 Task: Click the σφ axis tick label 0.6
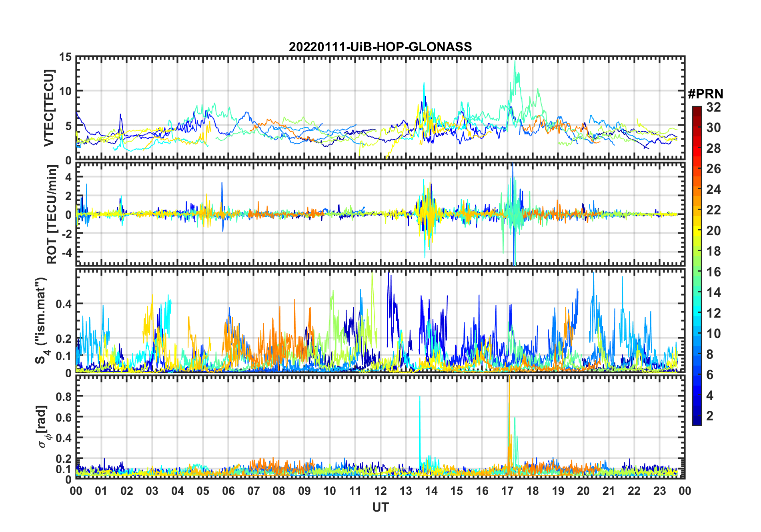(x=64, y=417)
